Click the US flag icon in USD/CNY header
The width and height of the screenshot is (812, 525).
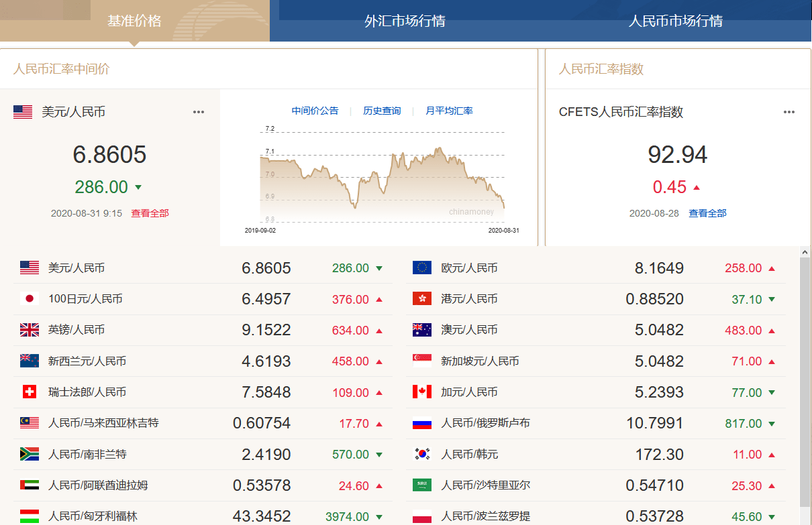(x=23, y=112)
